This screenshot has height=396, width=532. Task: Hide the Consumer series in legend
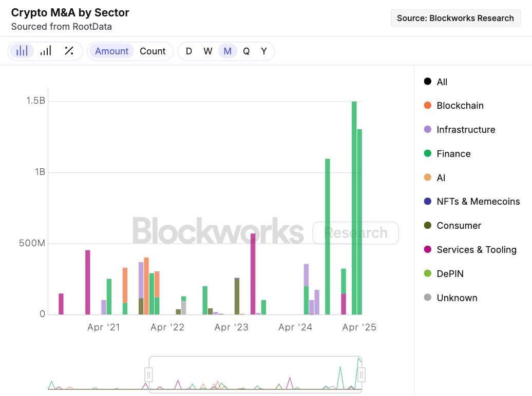428,225
